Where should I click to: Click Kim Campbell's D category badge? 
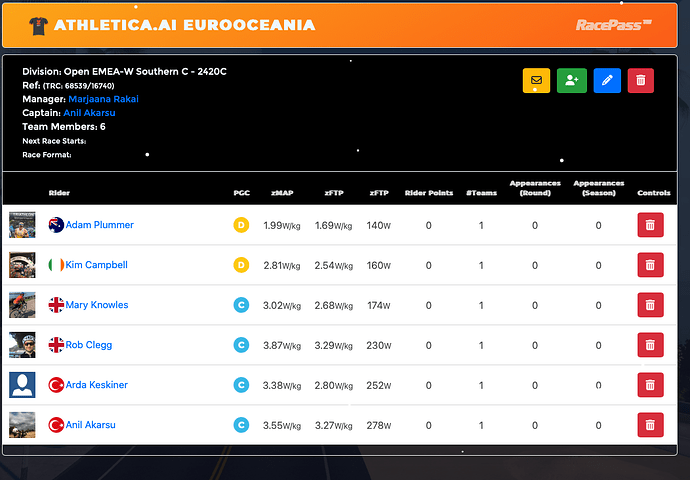241,265
